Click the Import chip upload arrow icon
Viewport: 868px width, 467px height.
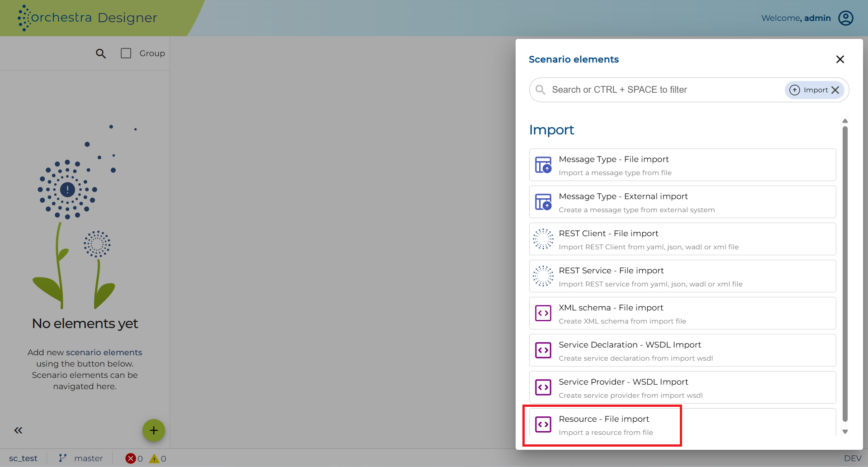point(795,90)
